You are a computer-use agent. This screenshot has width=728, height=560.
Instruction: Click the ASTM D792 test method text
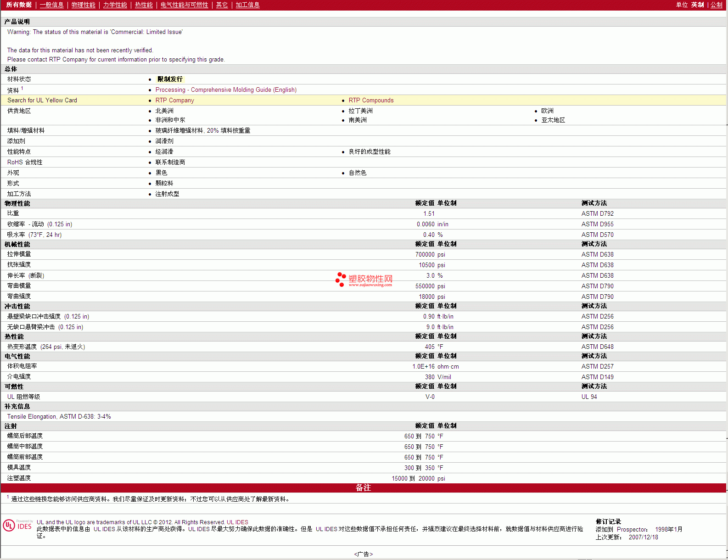(x=597, y=214)
